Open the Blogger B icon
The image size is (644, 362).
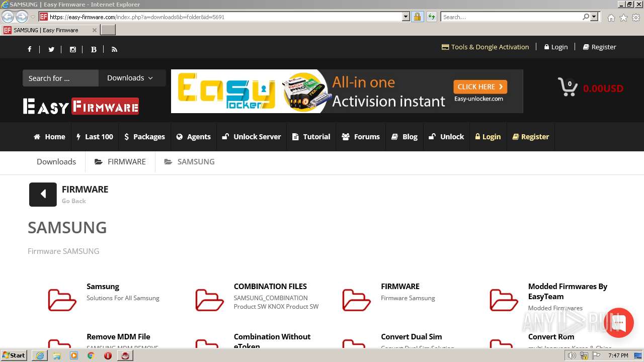94,49
